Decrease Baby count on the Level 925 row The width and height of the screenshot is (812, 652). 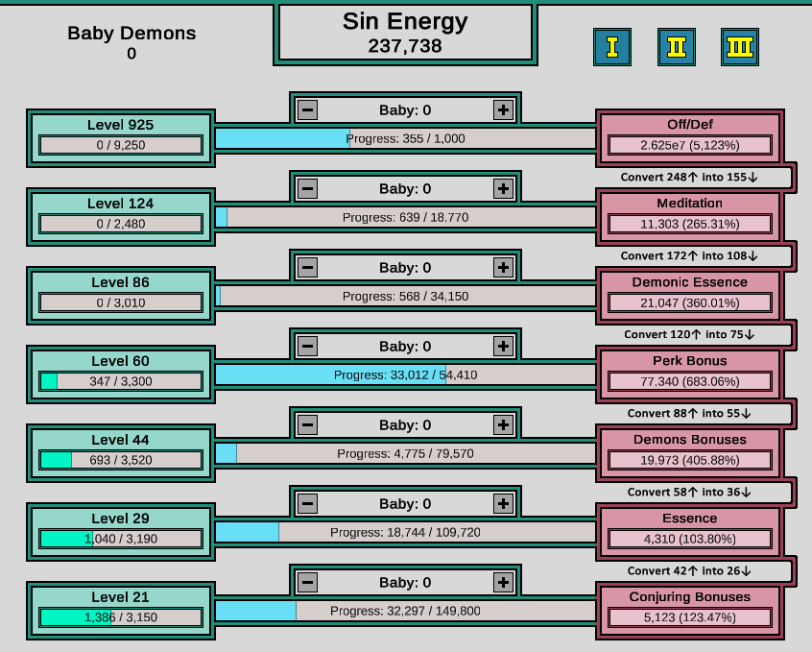pos(307,109)
